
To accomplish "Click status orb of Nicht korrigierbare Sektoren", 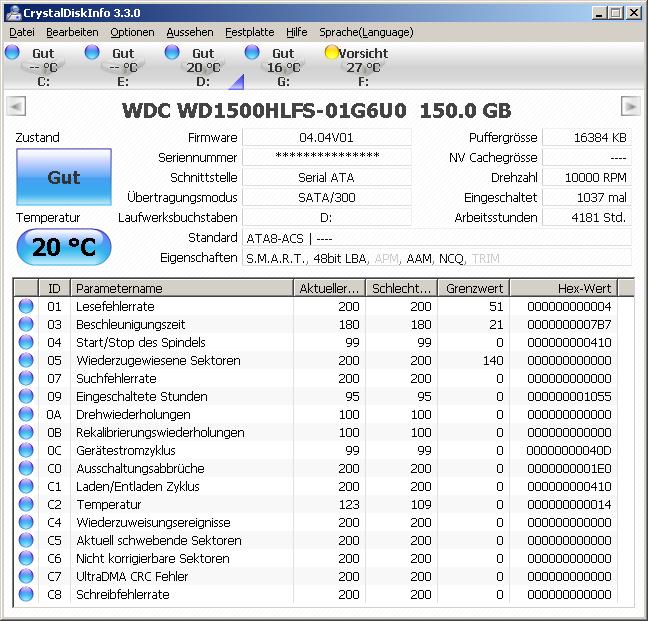I will click(x=26, y=558).
